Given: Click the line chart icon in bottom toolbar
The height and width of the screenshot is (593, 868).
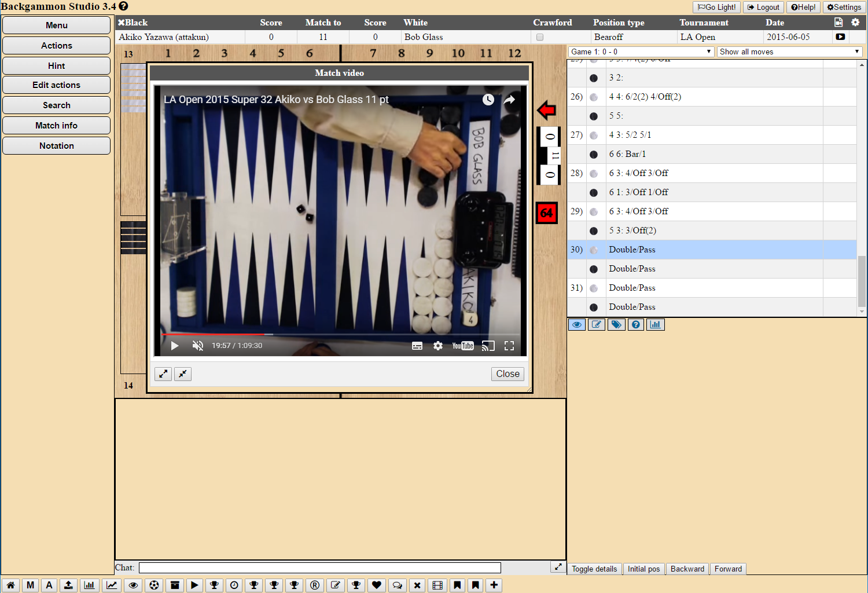Looking at the screenshot, I should click(112, 585).
